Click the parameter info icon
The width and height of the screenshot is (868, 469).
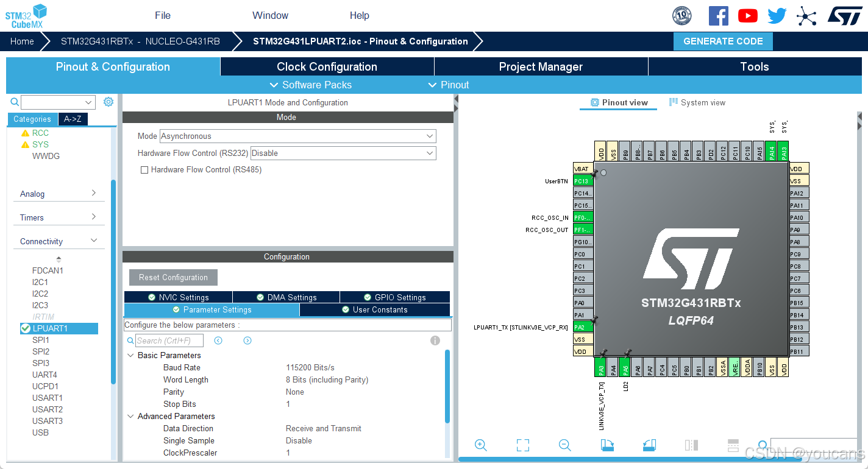click(435, 340)
